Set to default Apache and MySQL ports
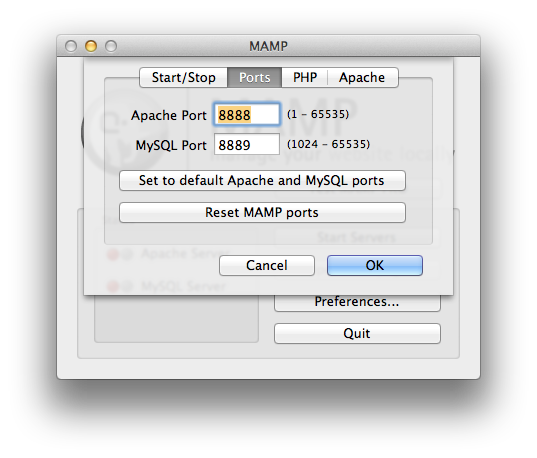 (262, 181)
